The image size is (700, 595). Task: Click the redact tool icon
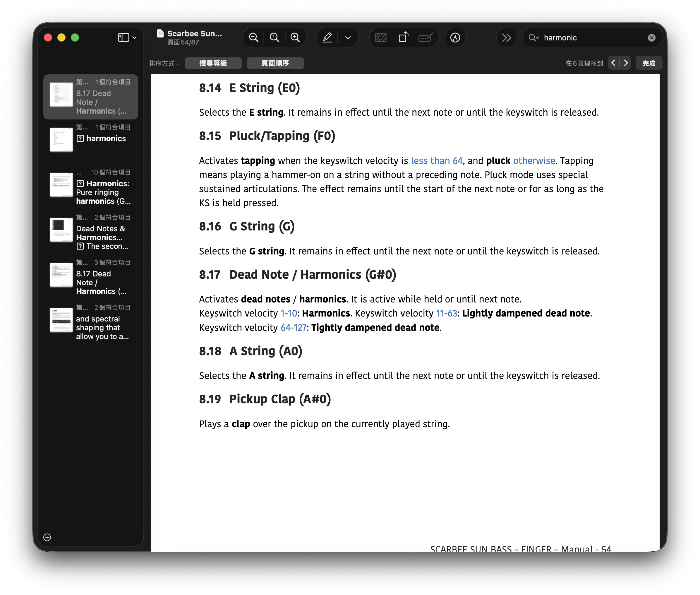coord(426,37)
